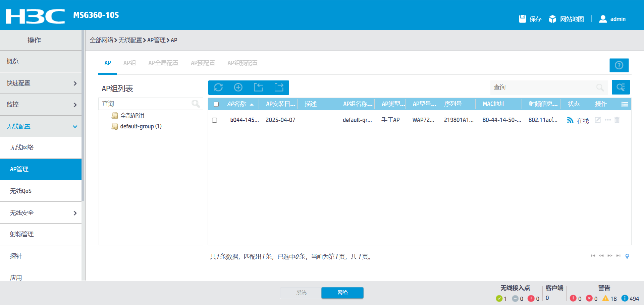Click the lightbulb tip icon

coord(627,256)
